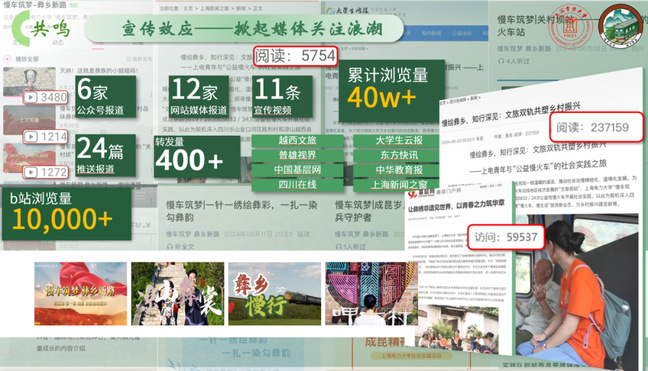
Task: Open the 慢车筑梦彝乡新路 video thumbnail
Action: coord(81,293)
